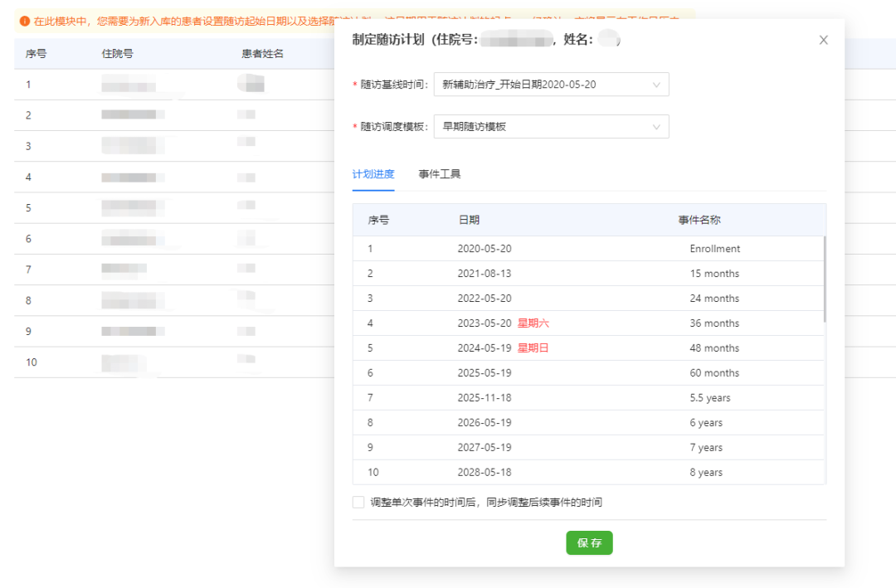Open the 随访调度模板 dropdown
896x588 pixels.
click(x=551, y=127)
